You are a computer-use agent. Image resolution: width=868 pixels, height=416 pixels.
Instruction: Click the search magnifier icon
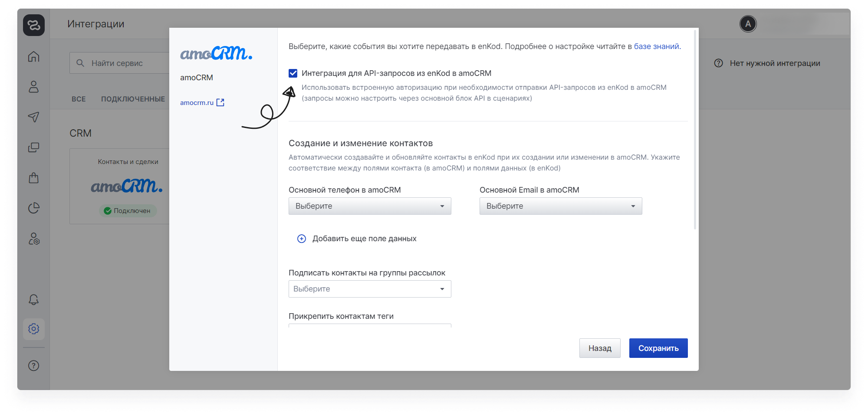click(x=80, y=63)
